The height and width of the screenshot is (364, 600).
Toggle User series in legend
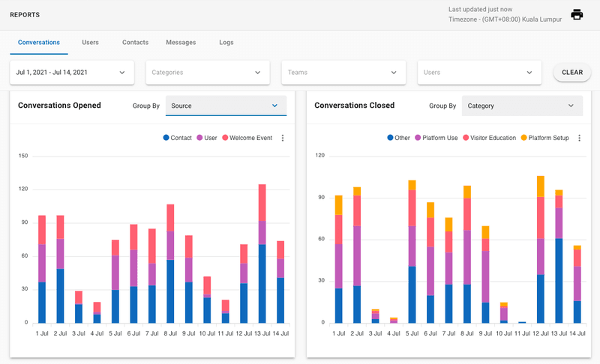(206, 138)
